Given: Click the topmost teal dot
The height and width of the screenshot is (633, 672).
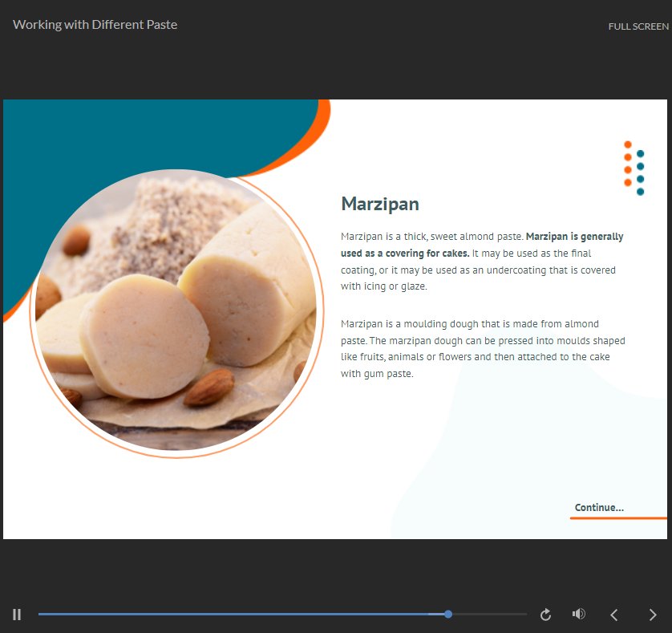Looking at the screenshot, I should tap(640, 153).
